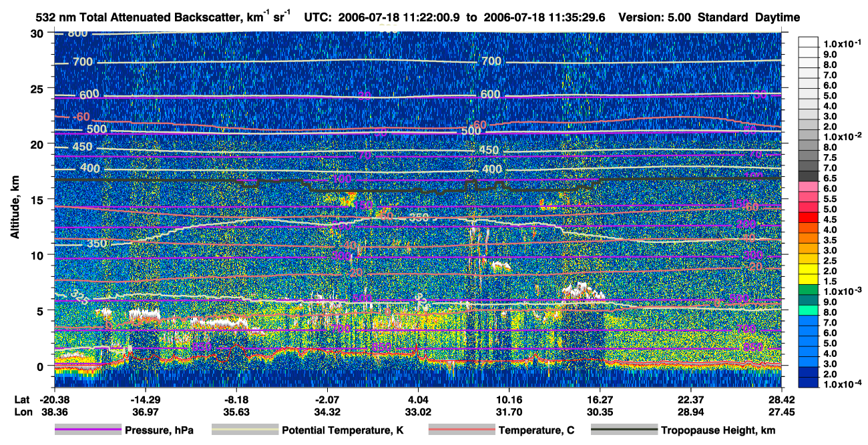Click the latitude value '16.27'
The image size is (868, 445).
point(600,400)
